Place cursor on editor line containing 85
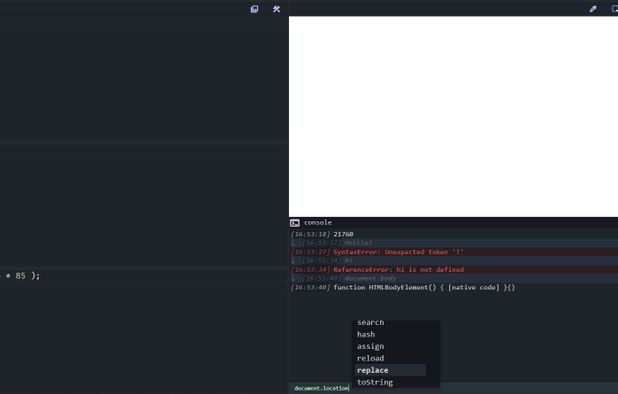 144,276
